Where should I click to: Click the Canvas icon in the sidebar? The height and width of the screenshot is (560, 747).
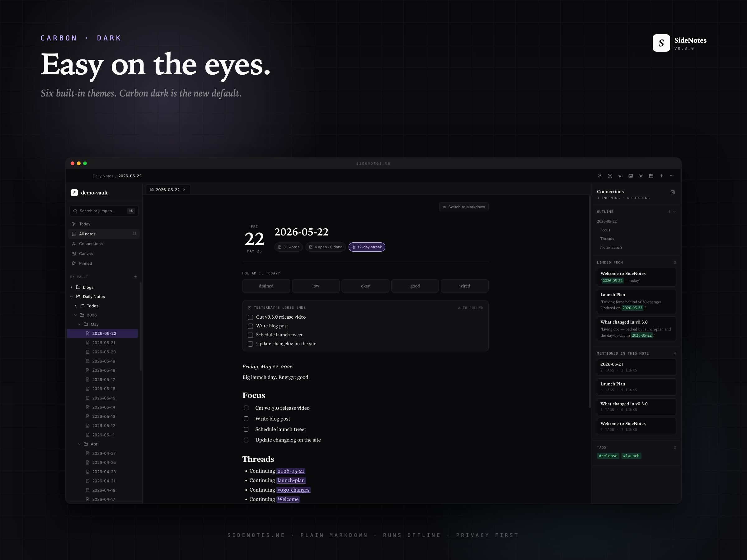[74, 254]
